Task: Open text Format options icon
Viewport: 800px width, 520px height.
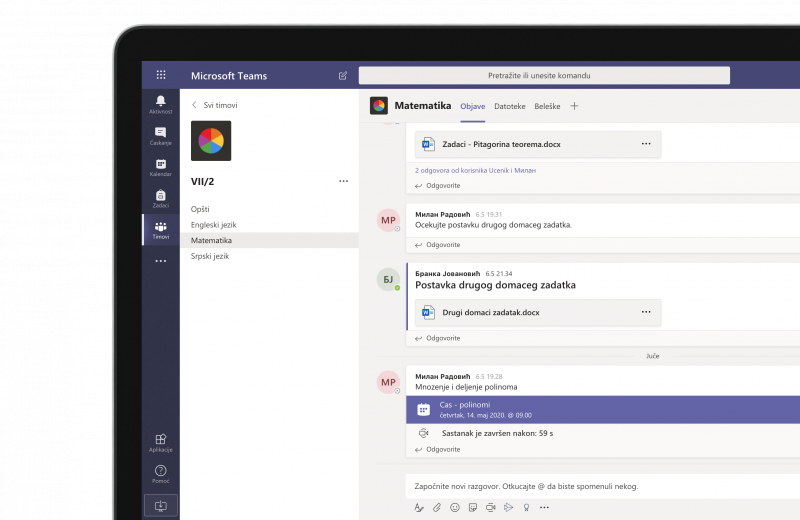Action: pos(419,507)
